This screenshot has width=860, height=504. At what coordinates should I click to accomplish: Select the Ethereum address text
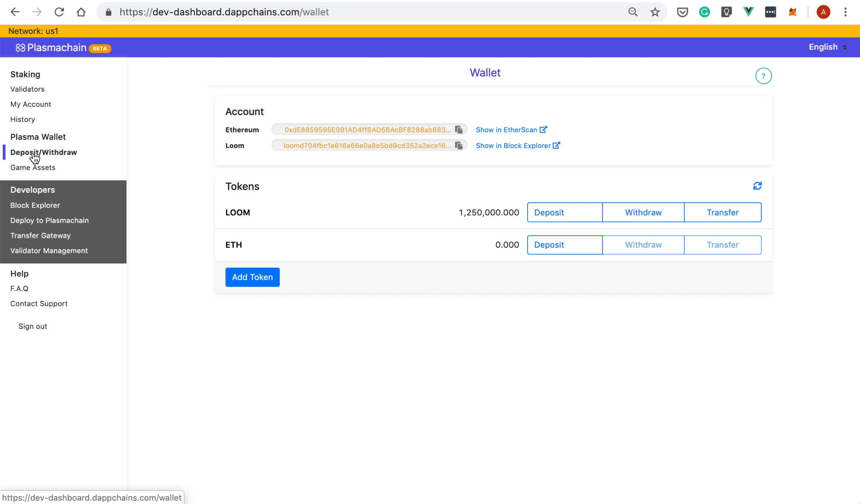click(368, 130)
